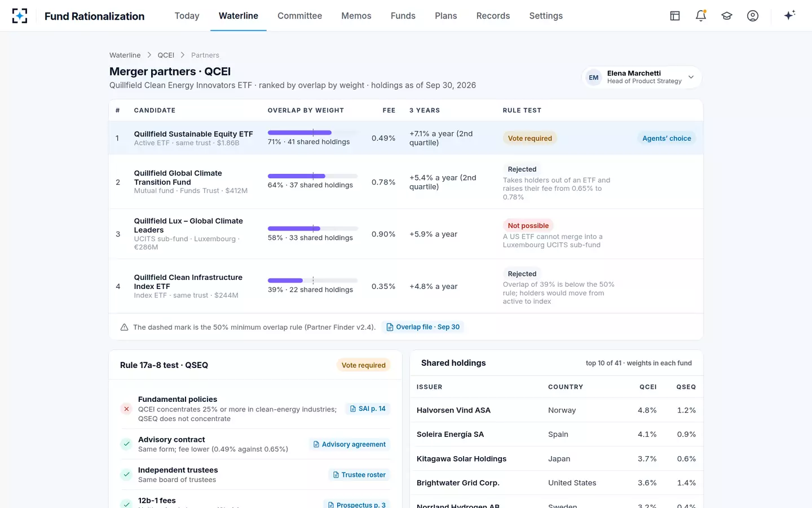The height and width of the screenshot is (508, 812).
Task: Open the layout panel icon in header
Action: tap(675, 16)
